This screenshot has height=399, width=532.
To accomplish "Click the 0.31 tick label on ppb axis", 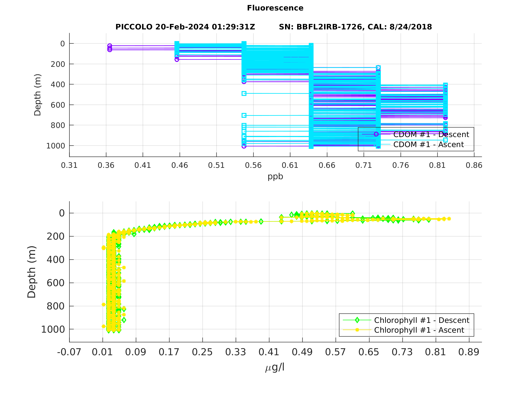I will coord(69,165).
